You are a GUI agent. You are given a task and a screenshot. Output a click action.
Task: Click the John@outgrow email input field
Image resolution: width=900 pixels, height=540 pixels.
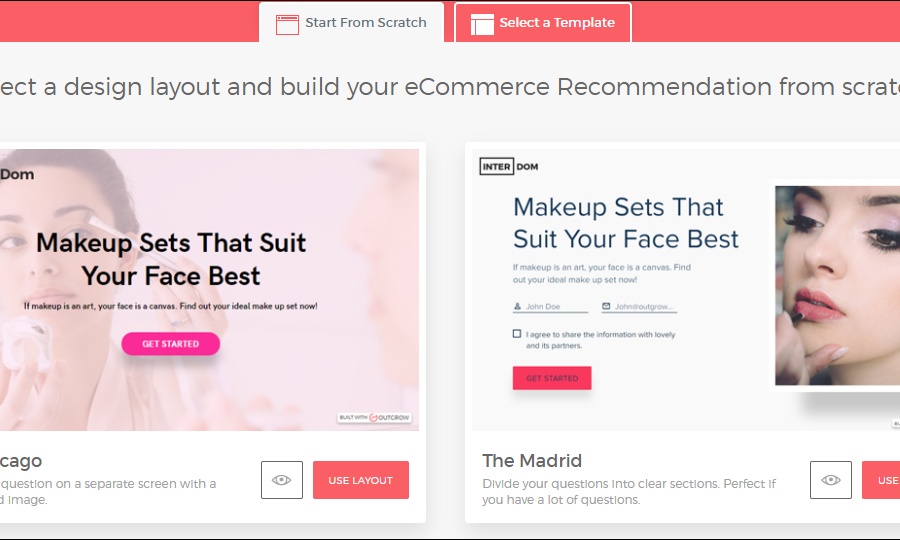(x=639, y=306)
